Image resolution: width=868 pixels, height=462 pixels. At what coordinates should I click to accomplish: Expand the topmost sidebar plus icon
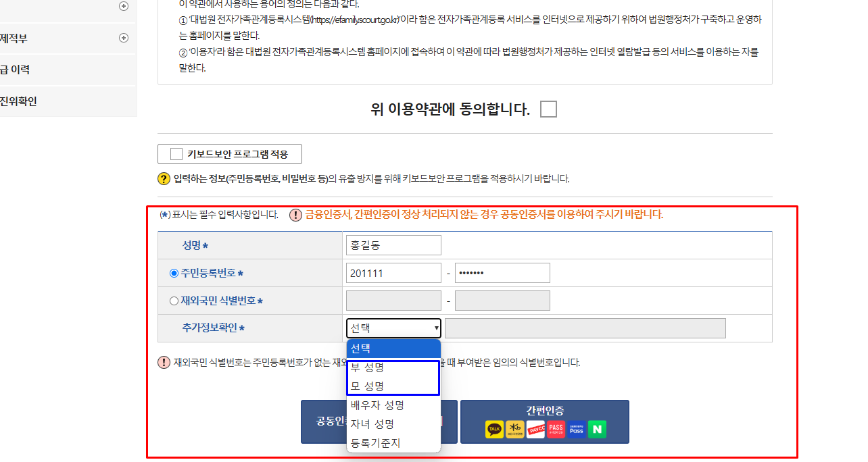[123, 6]
